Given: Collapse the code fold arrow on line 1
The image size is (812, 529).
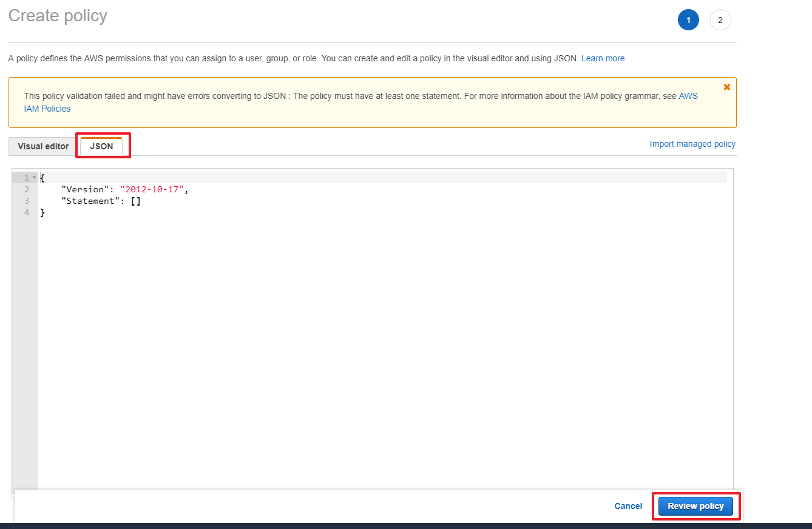Looking at the screenshot, I should pyautogui.click(x=34, y=178).
